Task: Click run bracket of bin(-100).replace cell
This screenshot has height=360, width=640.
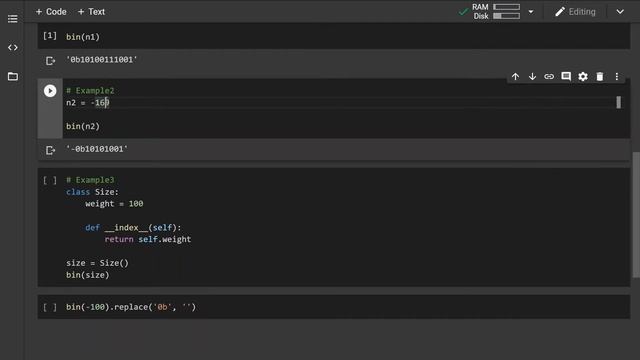Action: 50,307
